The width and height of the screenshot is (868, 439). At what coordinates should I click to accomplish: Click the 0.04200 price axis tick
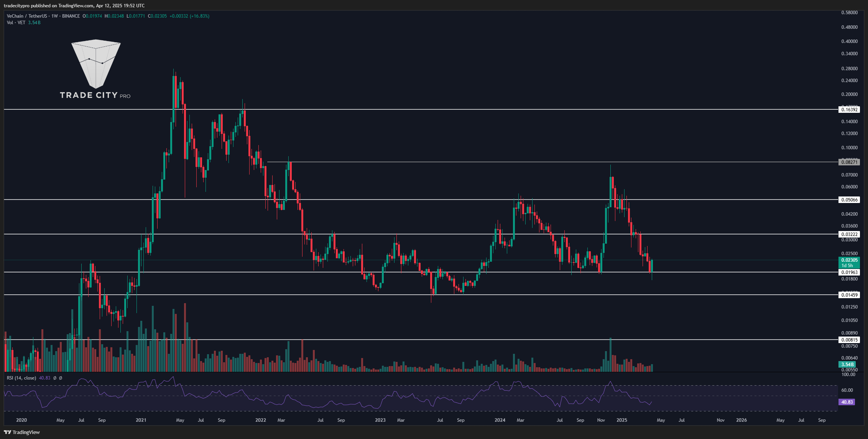(849, 214)
